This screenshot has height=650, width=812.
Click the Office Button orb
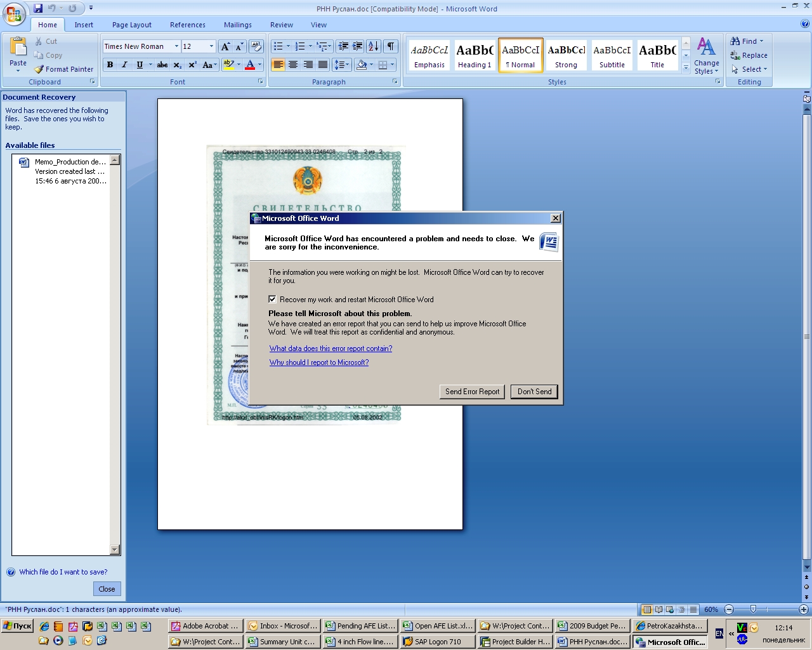(x=13, y=14)
